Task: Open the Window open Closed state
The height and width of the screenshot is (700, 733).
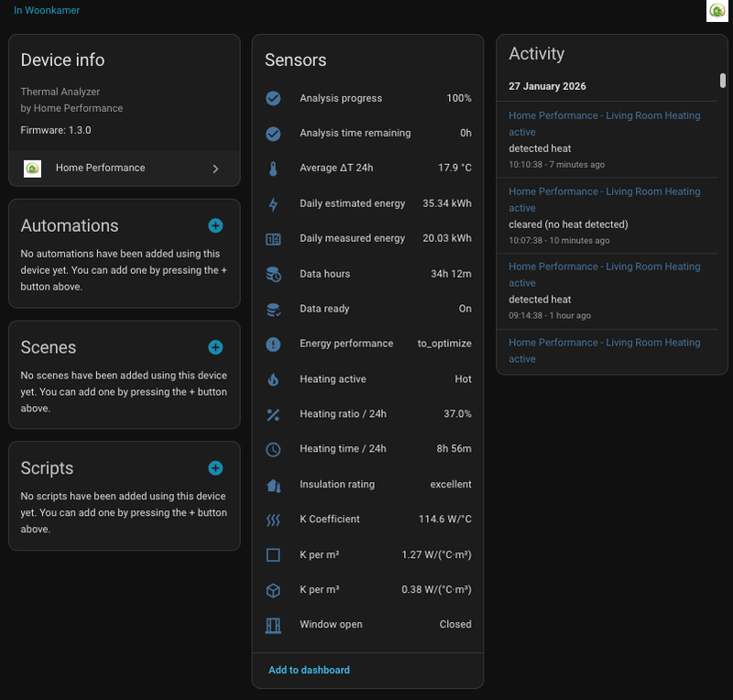Action: [455, 625]
